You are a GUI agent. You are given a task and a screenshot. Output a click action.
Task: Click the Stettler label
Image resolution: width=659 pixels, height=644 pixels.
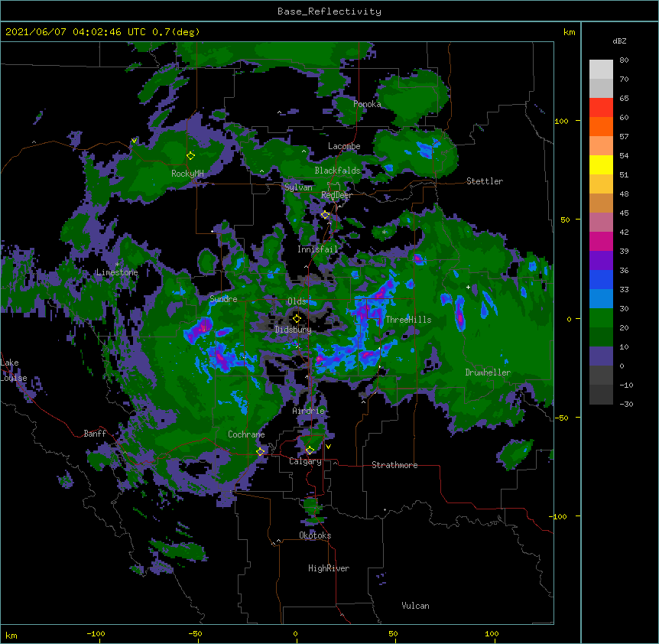tap(485, 181)
